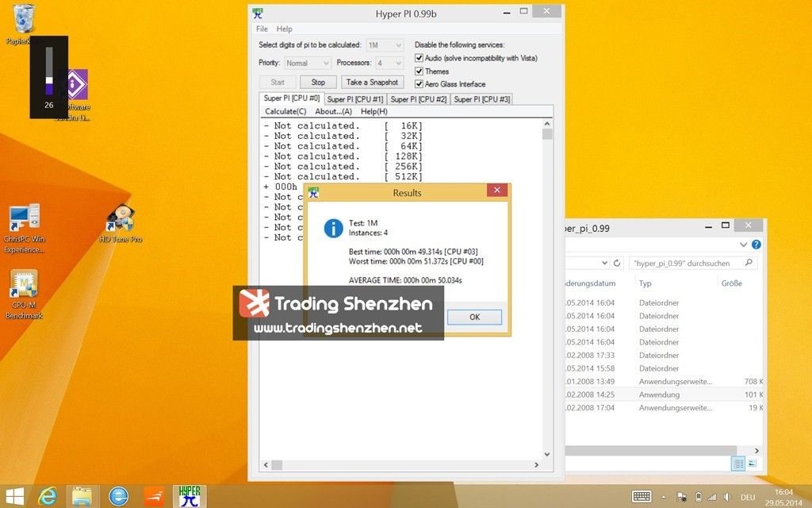Uncheck the Themes service checkbox
The image size is (812, 508).
tap(419, 71)
